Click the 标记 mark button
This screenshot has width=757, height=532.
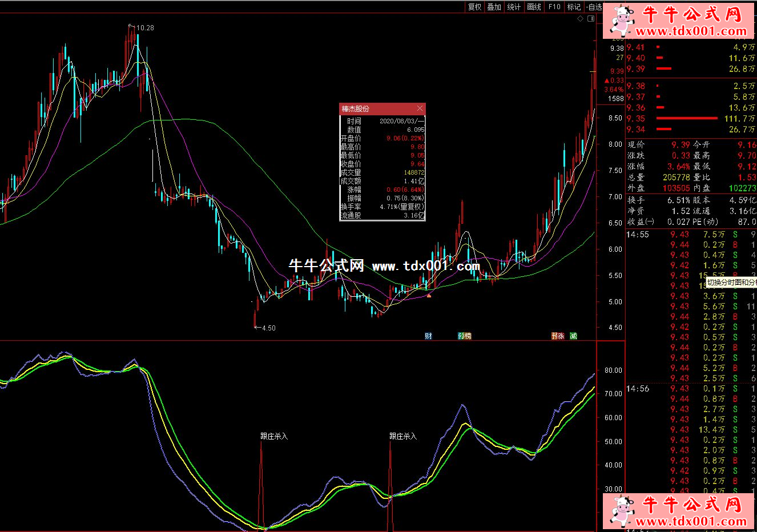(574, 7)
